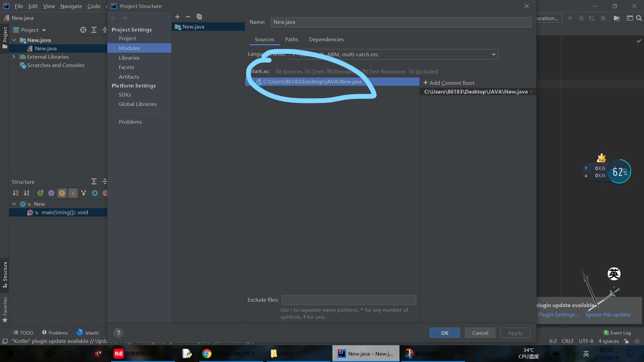Open Search Everywhere magnifier in main window
Image resolution: width=644 pixels, height=362 pixels.
coord(639,18)
